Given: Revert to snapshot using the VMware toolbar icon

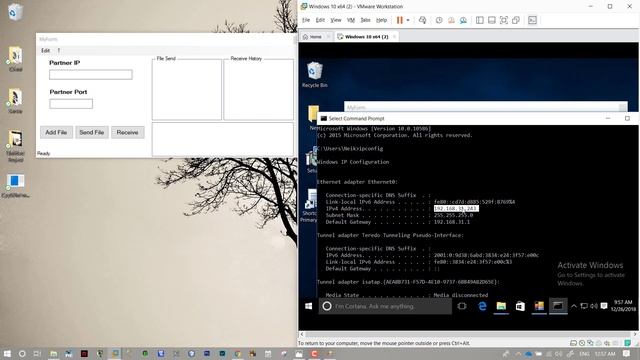Looking at the screenshot, I should pyautogui.click(x=451, y=20).
